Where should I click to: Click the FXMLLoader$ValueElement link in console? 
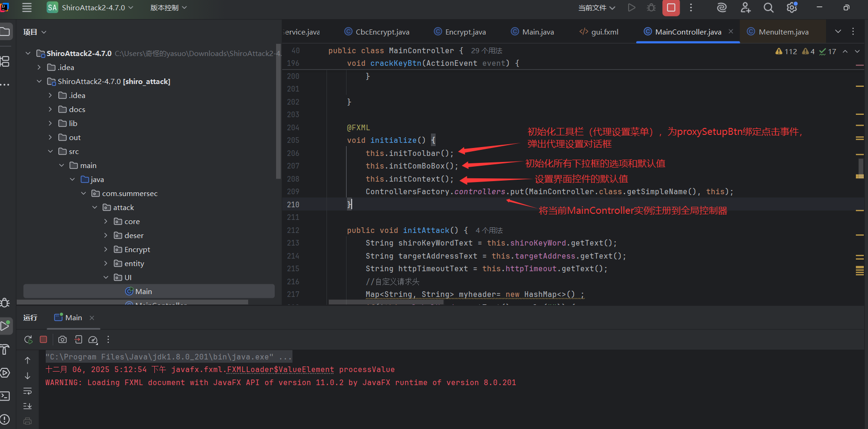tap(280, 369)
